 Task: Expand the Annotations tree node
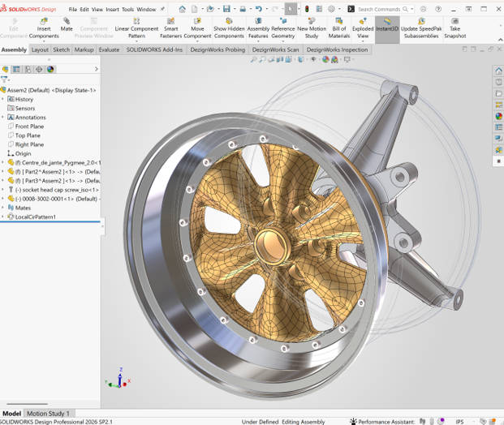(x=2, y=118)
